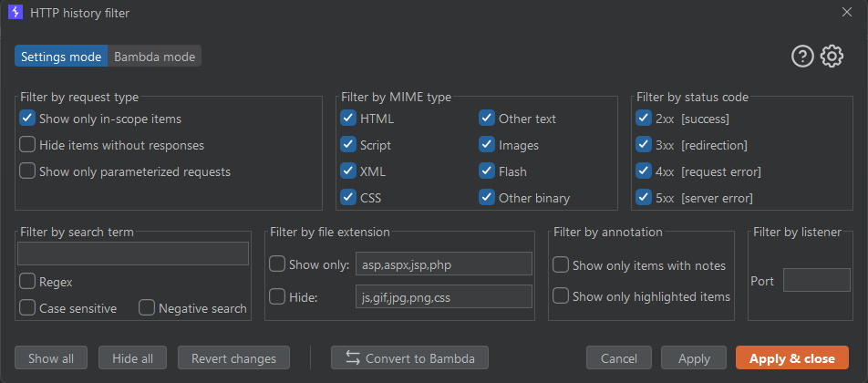Open the help question-mark icon
This screenshot has width=868, height=383.
pos(802,57)
